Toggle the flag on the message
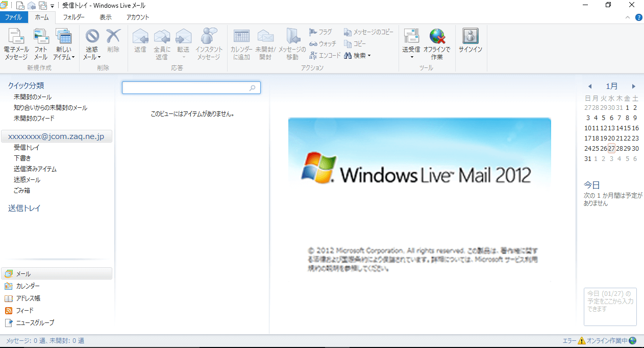The image size is (644, 348). 322,32
